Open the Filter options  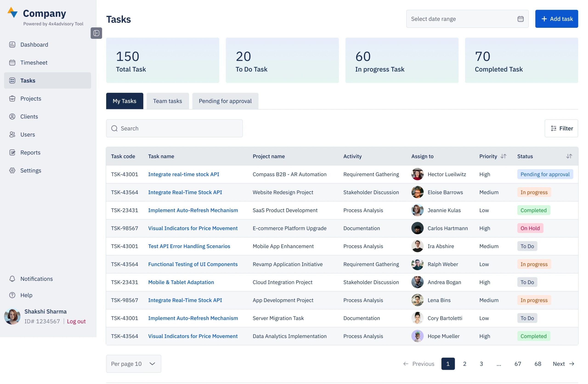tap(561, 128)
